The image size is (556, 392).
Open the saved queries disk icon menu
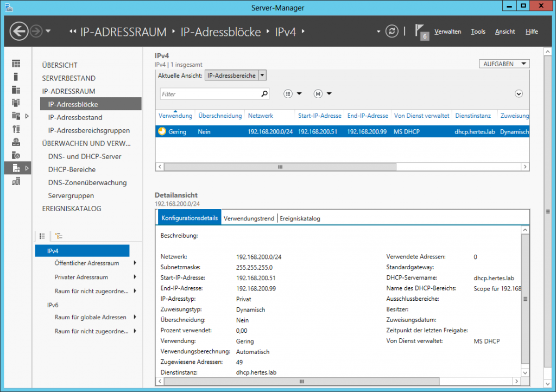(x=323, y=94)
